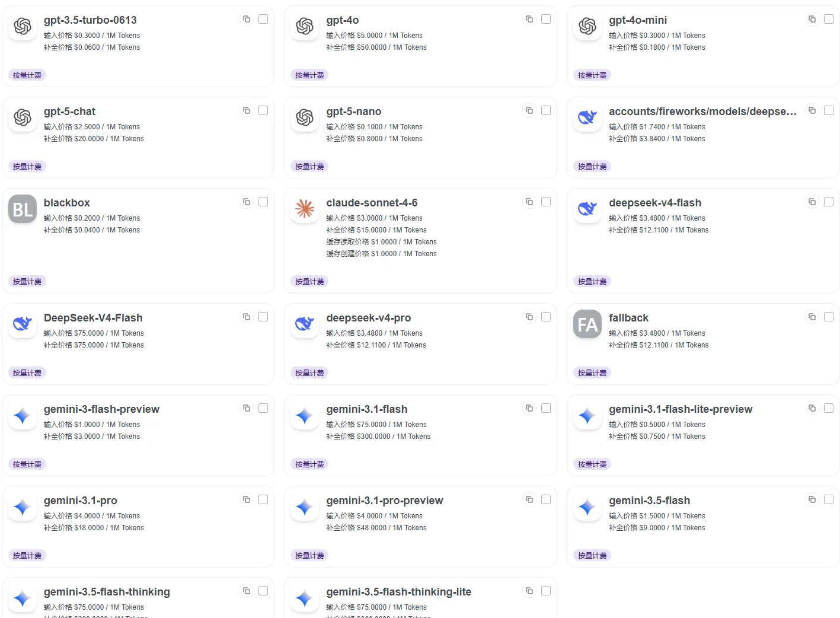Image resolution: width=840 pixels, height=618 pixels.
Task: Click the copy icon for gpt-5-chat
Action: tap(247, 110)
